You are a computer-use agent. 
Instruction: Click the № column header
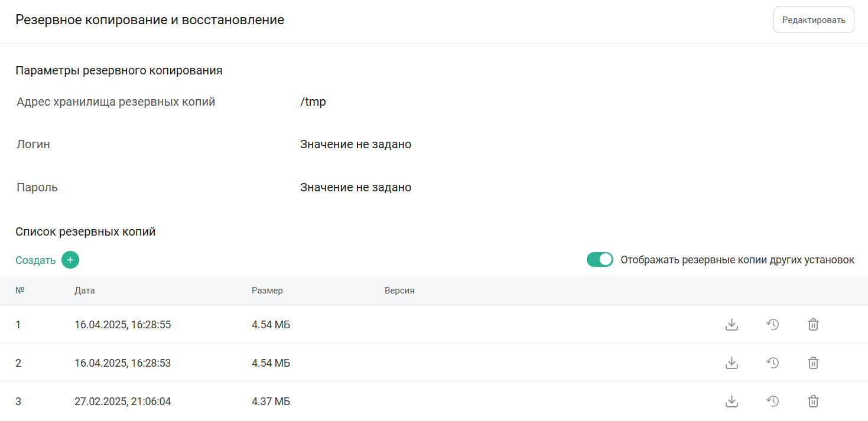(19, 291)
